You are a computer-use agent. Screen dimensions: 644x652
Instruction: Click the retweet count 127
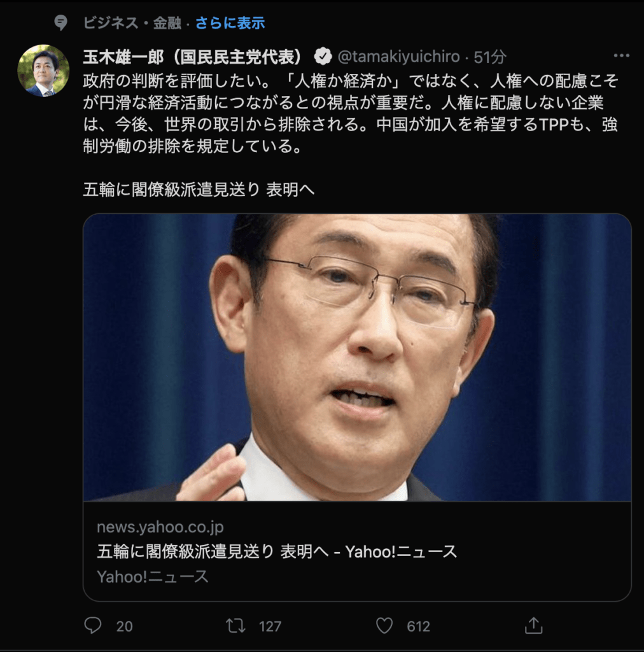(270, 627)
